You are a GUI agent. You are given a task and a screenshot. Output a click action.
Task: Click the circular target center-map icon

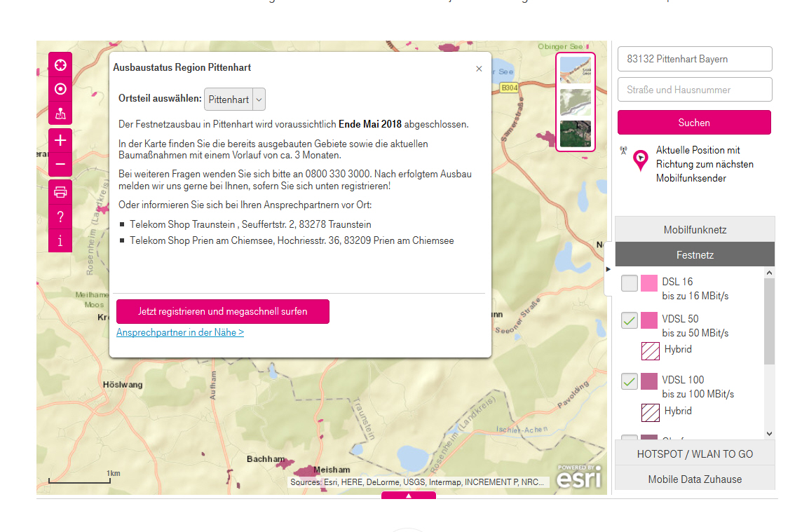pyautogui.click(x=60, y=89)
